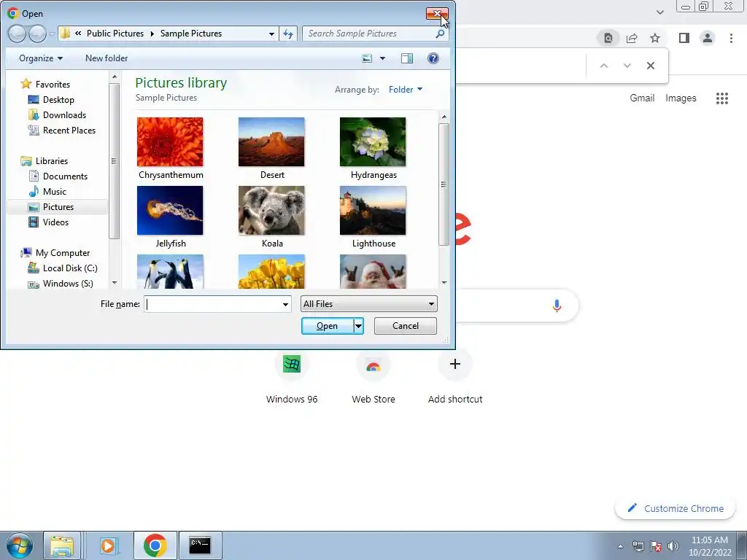Select the yellow tulips picture thumbnail
This screenshot has width=747, height=560.
[271, 271]
